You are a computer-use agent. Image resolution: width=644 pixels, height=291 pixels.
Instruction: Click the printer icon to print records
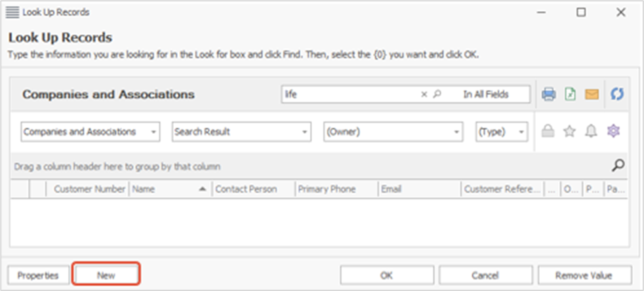pos(548,94)
